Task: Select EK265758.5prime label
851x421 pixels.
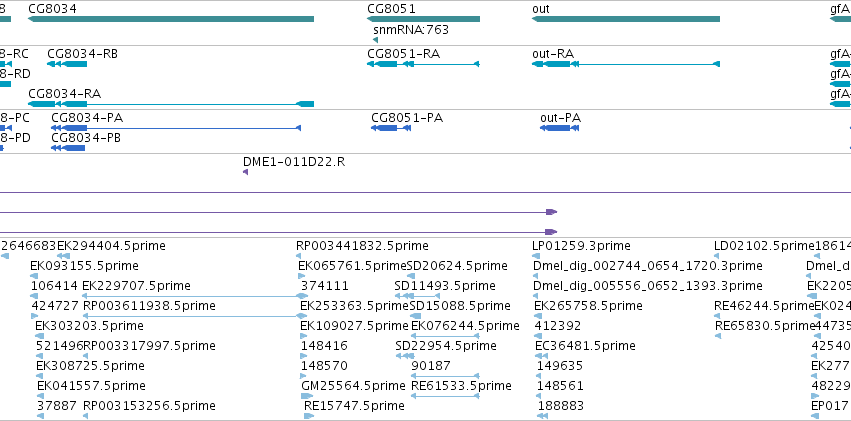Action: click(588, 306)
